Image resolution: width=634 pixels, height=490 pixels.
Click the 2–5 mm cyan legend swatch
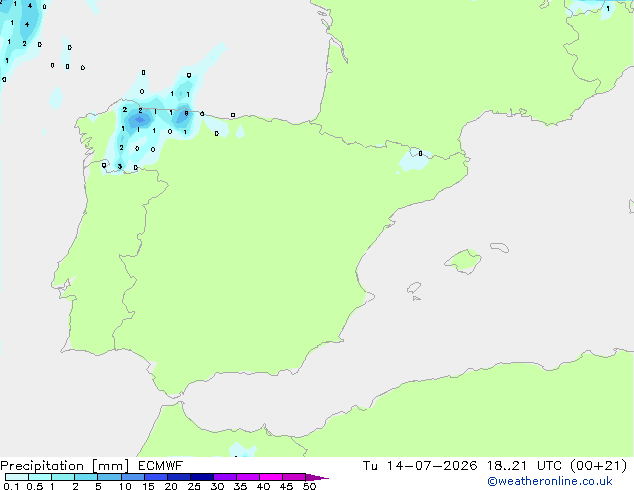87,477
